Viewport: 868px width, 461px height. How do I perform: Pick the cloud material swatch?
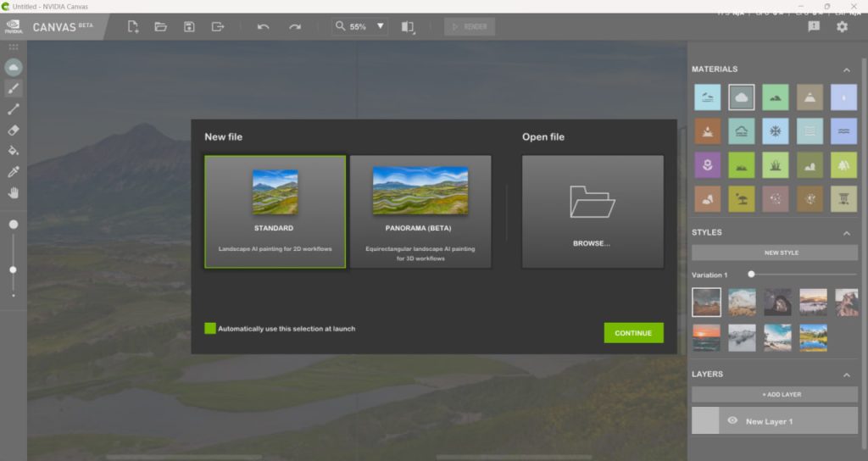click(x=741, y=97)
